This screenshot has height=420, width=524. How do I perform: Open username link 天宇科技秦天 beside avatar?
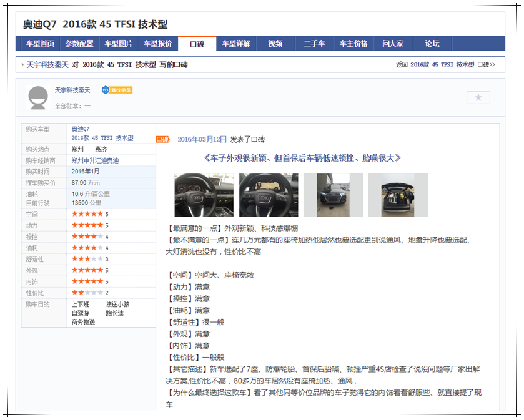pos(72,90)
